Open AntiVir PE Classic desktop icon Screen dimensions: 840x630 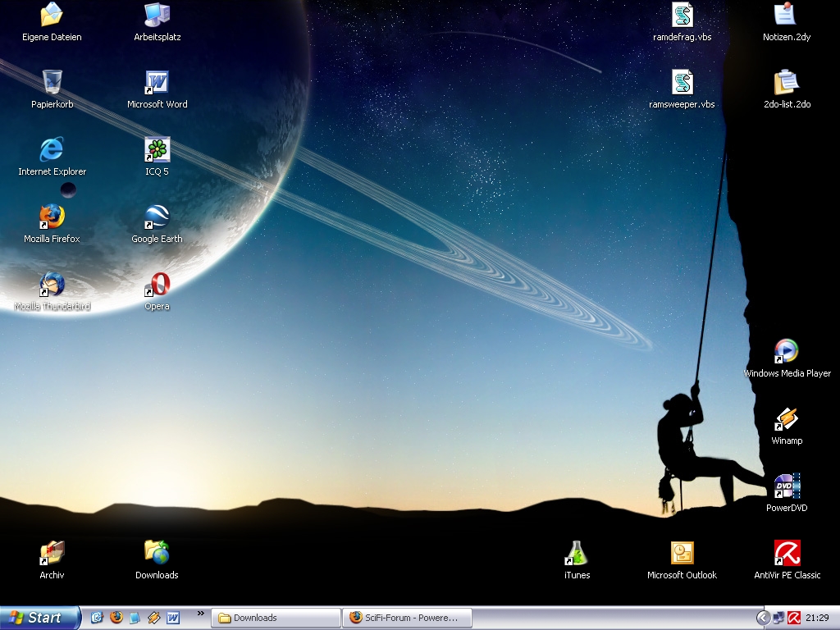[787, 554]
